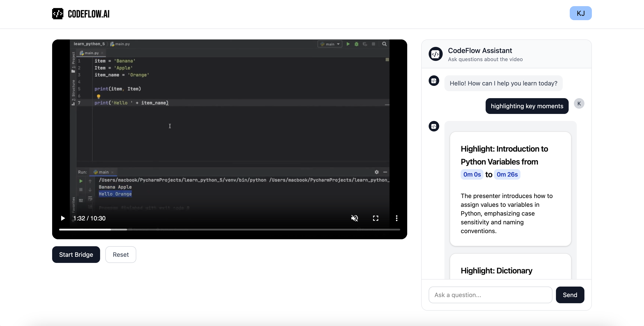This screenshot has height=326, width=644.
Task: Jump to 0m 0s timestamp
Action: click(472, 174)
